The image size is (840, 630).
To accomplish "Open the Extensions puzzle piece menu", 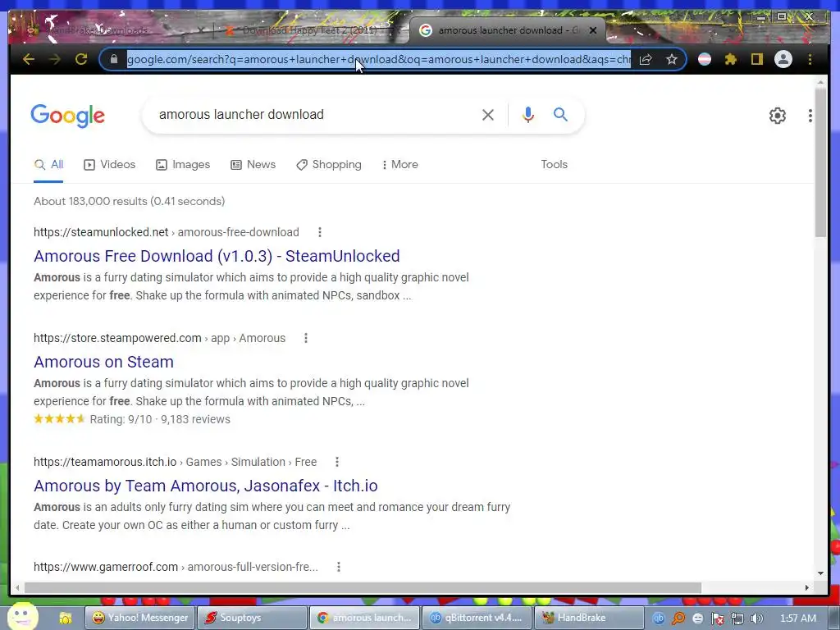I will click(x=731, y=59).
